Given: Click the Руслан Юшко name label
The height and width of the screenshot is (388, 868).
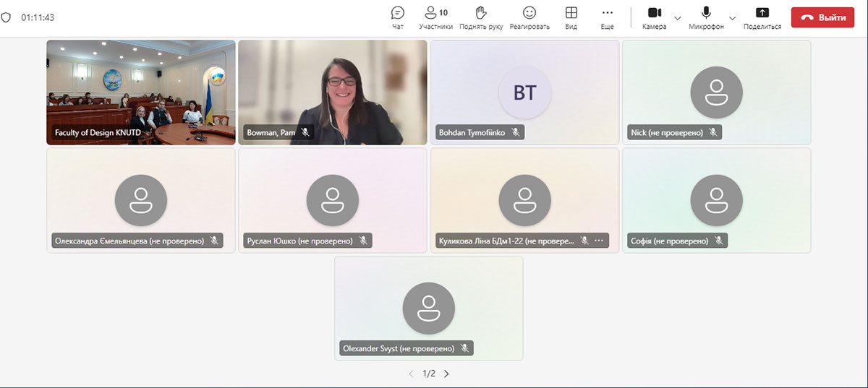Looking at the screenshot, I should (299, 241).
